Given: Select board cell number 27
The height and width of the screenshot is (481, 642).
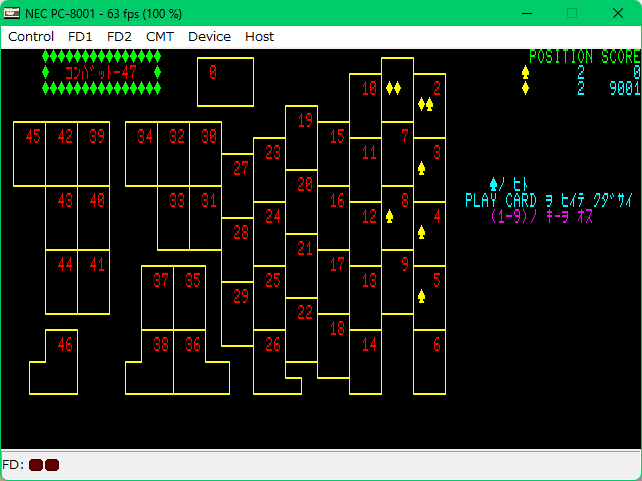Looking at the screenshot, I should tap(237, 186).
